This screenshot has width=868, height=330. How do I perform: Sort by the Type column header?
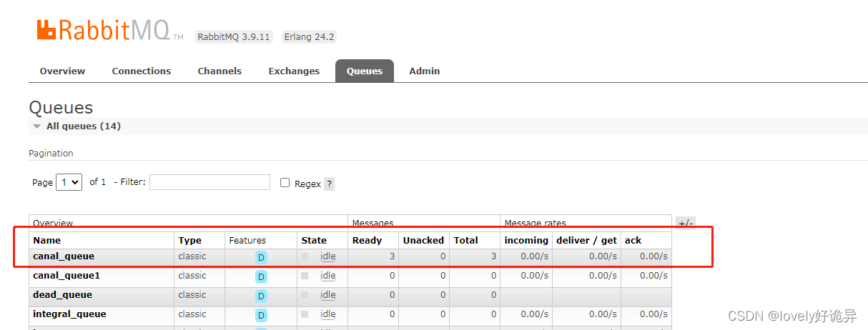click(190, 240)
